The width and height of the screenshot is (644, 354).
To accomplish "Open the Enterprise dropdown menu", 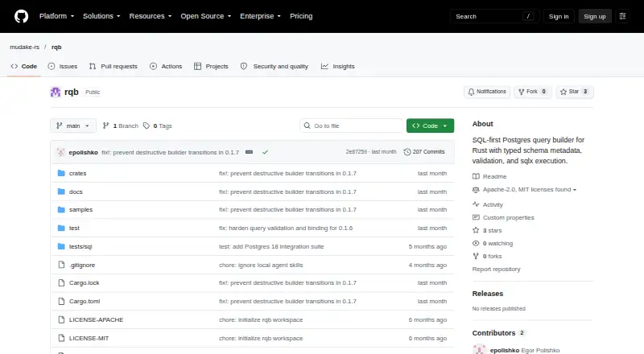I will coord(260,16).
